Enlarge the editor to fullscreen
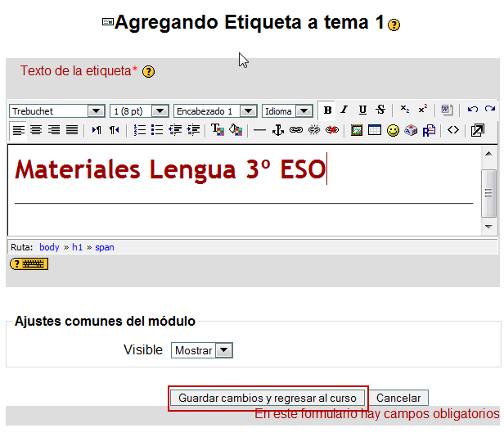504x437 pixels. (478, 130)
